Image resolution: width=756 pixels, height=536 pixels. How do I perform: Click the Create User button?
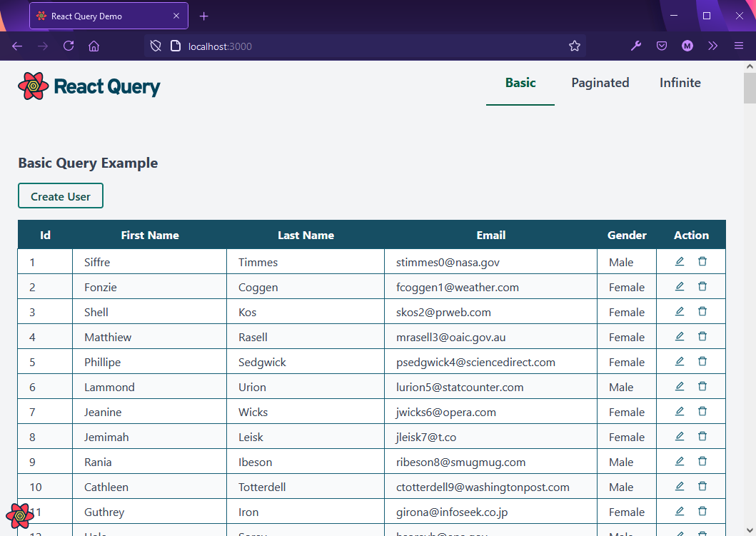click(x=60, y=195)
